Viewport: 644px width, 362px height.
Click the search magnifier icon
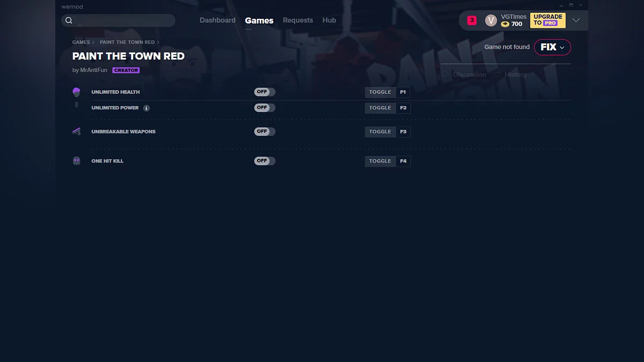point(69,20)
